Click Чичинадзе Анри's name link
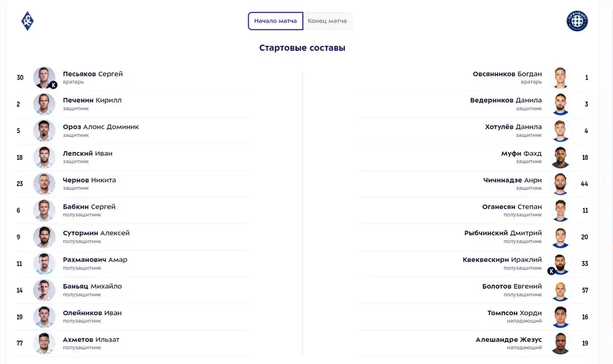This screenshot has height=364, width=613. (512, 180)
